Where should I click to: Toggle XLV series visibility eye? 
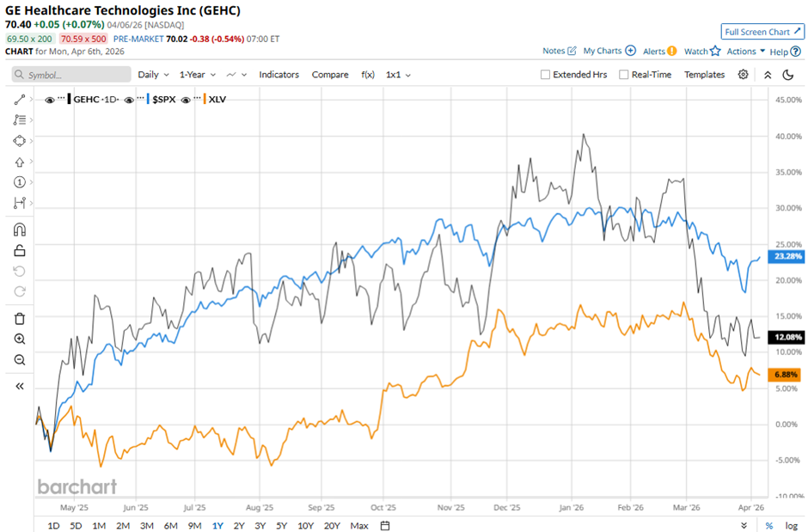[186, 100]
